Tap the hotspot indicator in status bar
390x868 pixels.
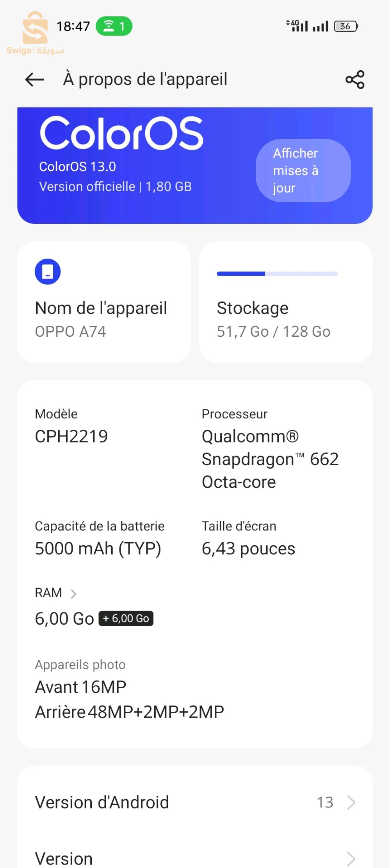(114, 26)
